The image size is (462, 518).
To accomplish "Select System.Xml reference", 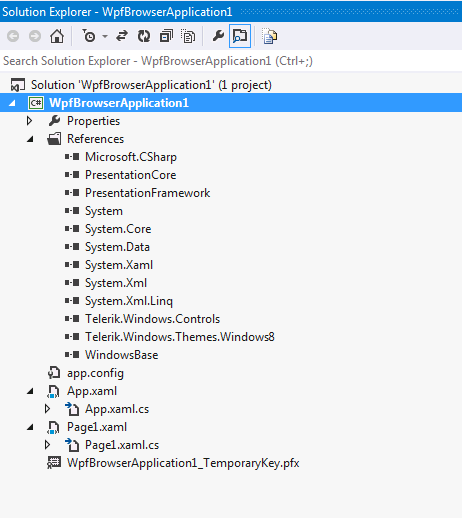I will coord(116,283).
